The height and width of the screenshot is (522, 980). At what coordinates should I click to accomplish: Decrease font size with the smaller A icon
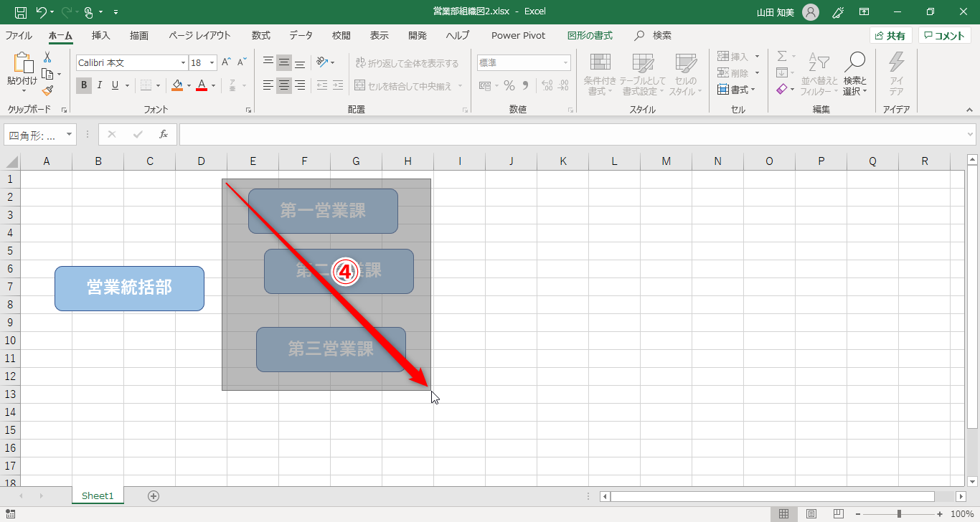pyautogui.click(x=242, y=63)
